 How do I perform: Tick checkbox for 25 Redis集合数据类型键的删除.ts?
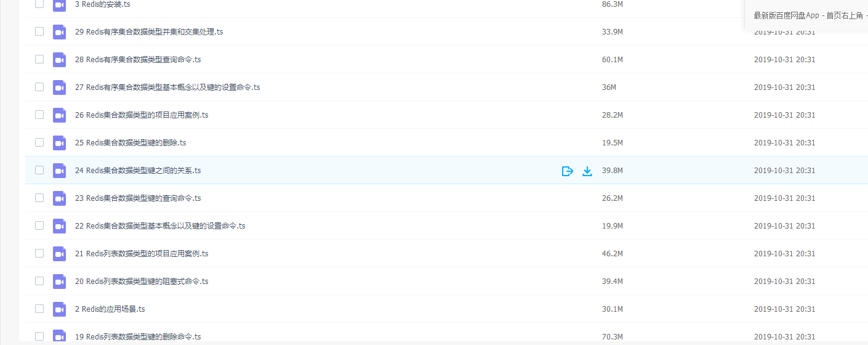click(x=39, y=142)
